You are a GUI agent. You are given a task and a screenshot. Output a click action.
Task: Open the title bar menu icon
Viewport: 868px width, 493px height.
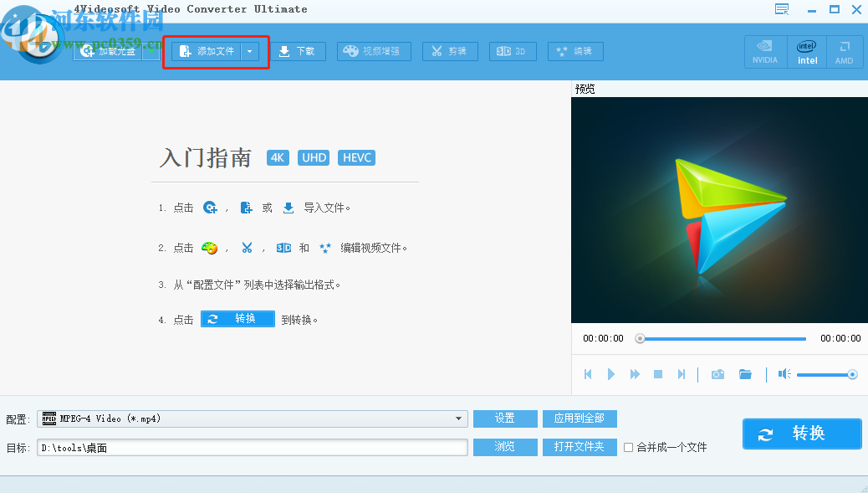[x=781, y=8]
